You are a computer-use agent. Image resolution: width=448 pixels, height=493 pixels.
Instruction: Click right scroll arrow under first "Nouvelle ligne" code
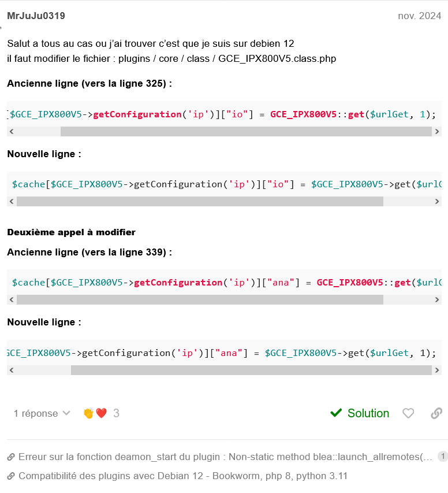tap(437, 201)
